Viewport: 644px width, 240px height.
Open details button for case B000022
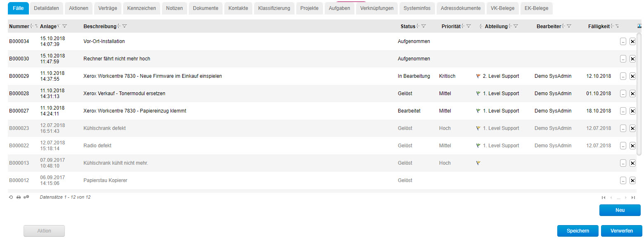[623, 146]
